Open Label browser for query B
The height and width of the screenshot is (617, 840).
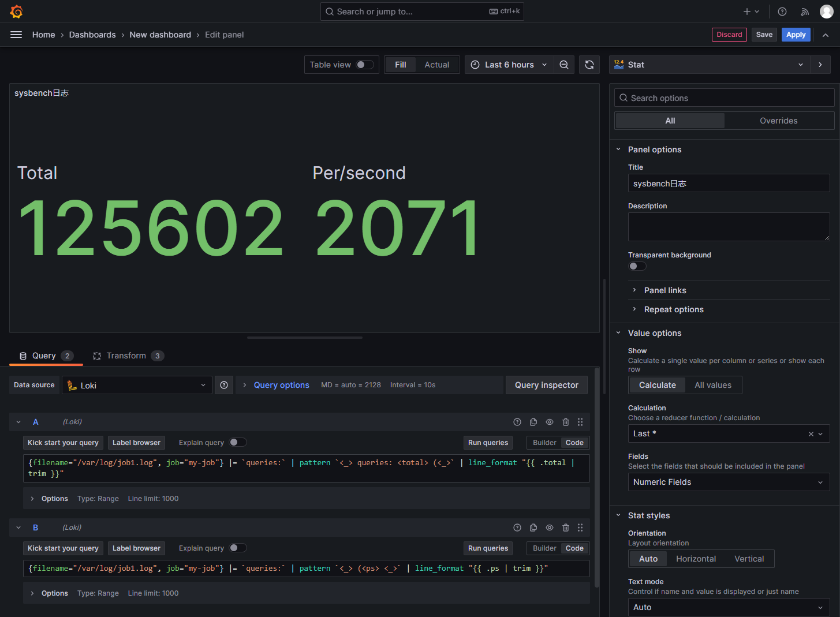click(x=136, y=548)
